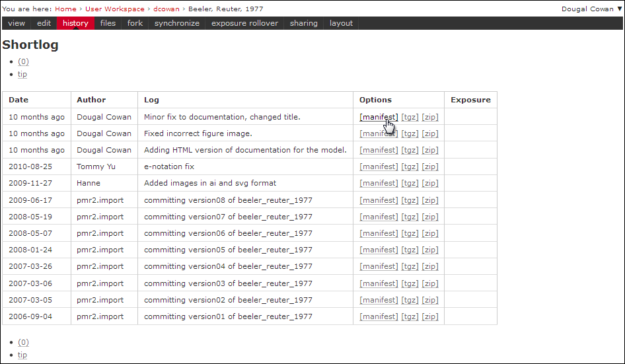Click the bottom (0) pagination link
Viewport: 625px width, 364px height.
tap(24, 342)
